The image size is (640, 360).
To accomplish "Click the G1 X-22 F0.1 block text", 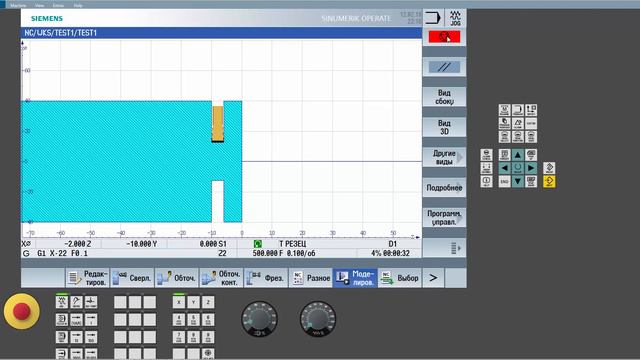I will 62,253.
